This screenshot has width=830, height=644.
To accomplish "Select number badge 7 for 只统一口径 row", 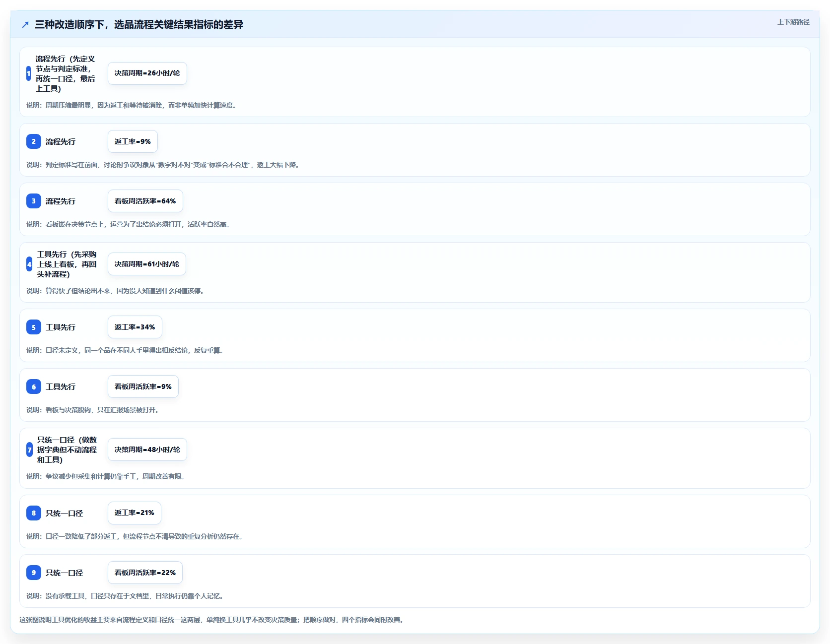I will pos(29,450).
